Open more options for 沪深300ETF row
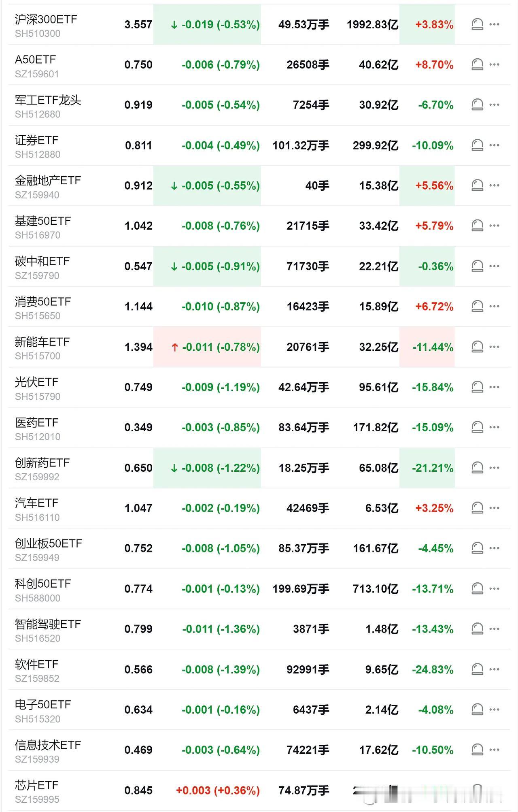518x812 pixels. 494,24
